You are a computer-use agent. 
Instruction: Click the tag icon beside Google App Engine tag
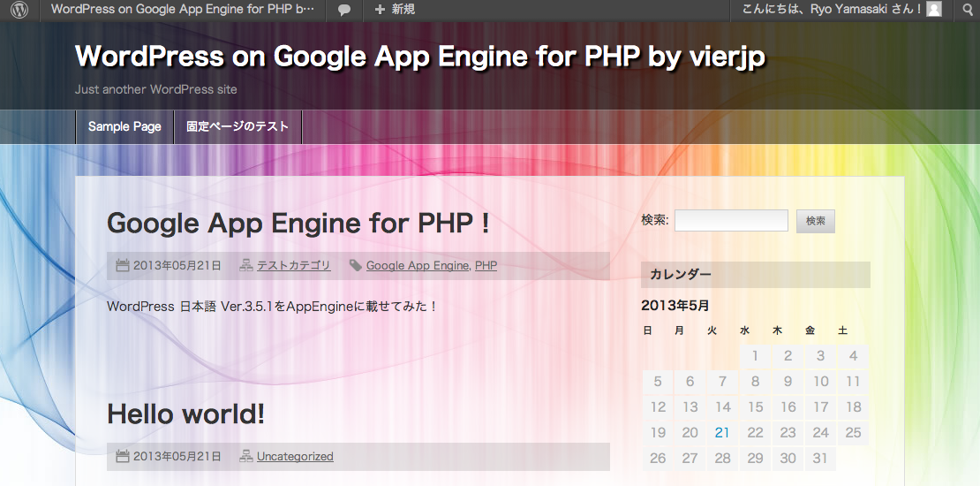click(356, 265)
